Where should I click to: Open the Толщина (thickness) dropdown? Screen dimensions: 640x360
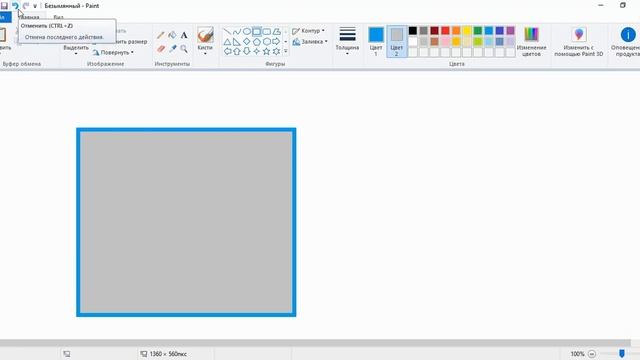[x=347, y=41]
